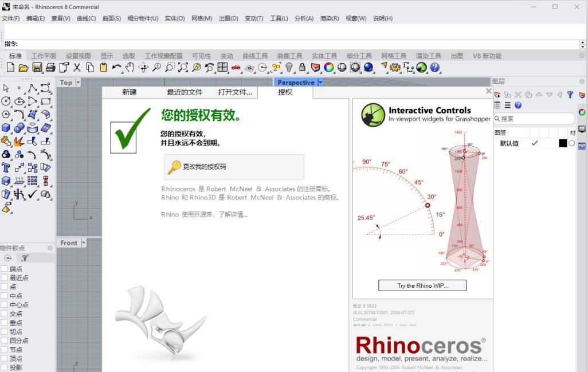Expand the Perspective viewport dropdown arrow
588x372 pixels.
pyautogui.click(x=320, y=83)
